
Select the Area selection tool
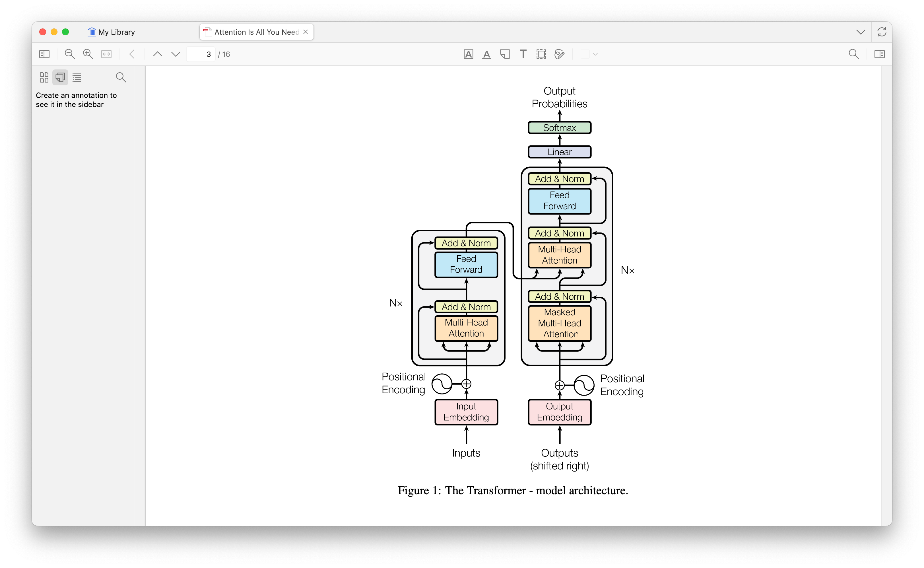pyautogui.click(x=541, y=54)
